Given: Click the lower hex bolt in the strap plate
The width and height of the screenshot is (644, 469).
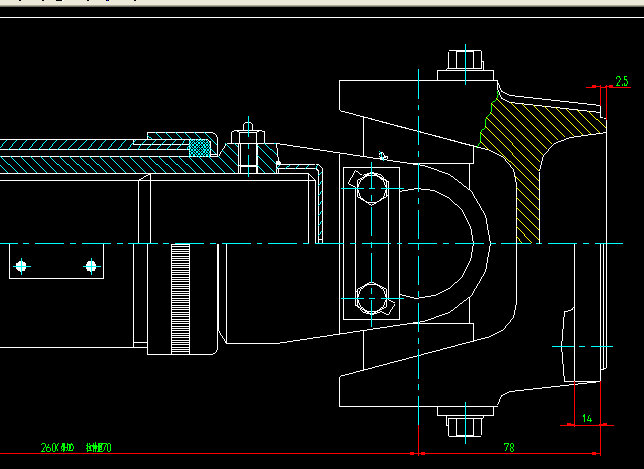Looking at the screenshot, I should point(369,298).
